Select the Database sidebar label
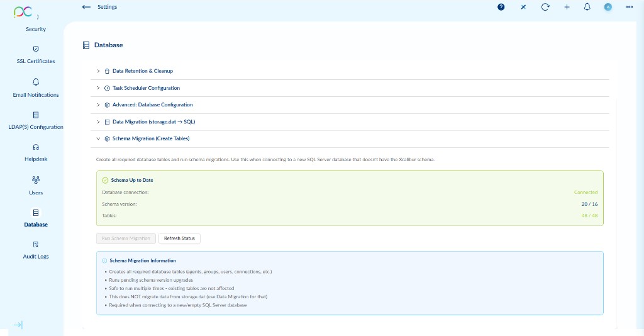The height and width of the screenshot is (336, 644). pyautogui.click(x=36, y=225)
